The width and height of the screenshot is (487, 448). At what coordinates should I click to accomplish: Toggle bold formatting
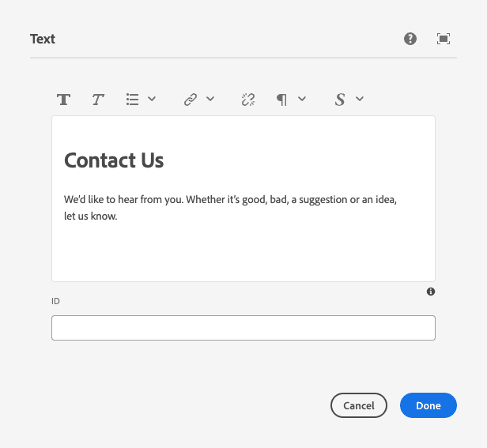pos(64,100)
